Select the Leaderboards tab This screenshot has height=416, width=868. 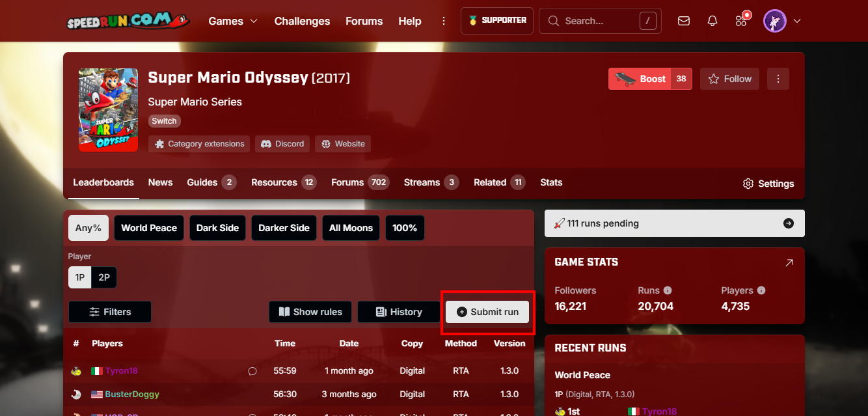click(x=103, y=183)
